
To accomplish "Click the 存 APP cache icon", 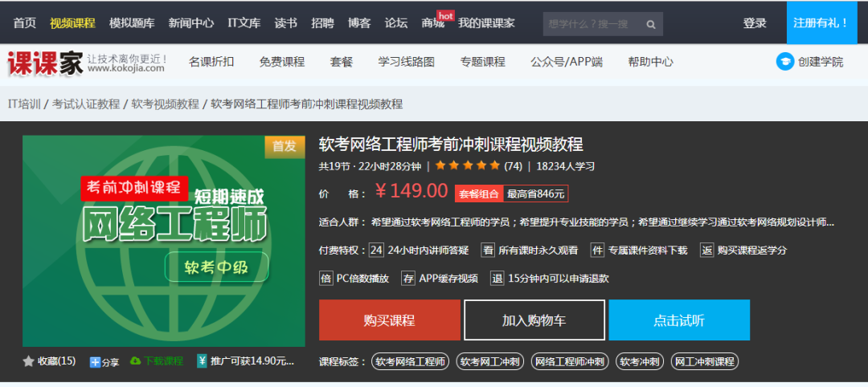I will pos(408,278).
